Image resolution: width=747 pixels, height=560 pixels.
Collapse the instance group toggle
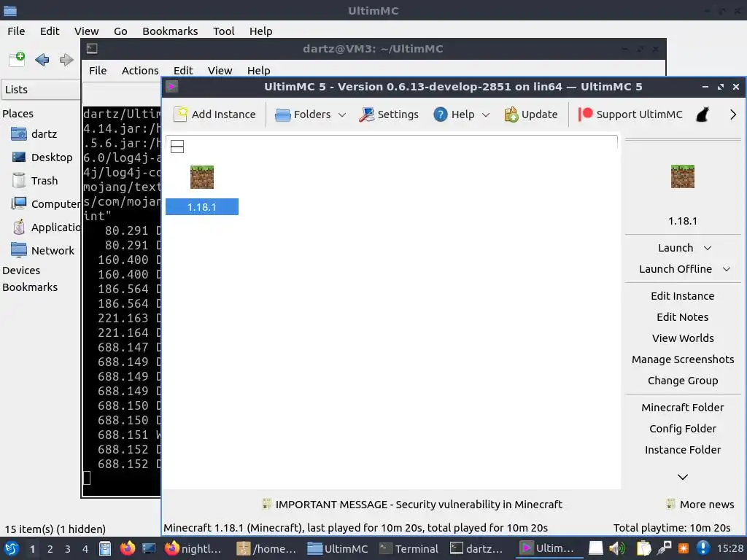pos(177,147)
